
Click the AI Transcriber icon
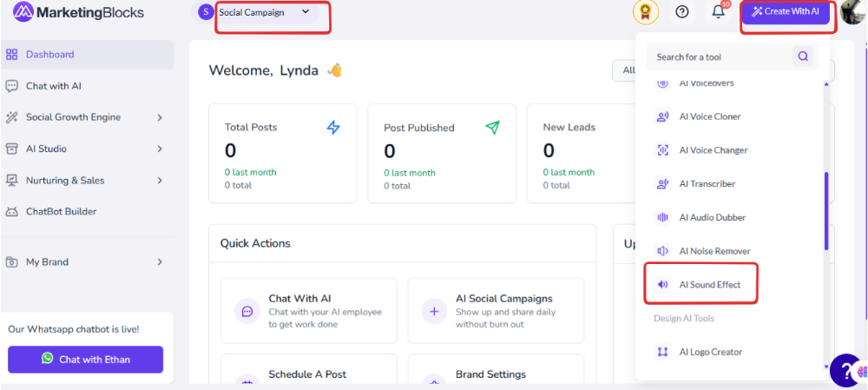pyautogui.click(x=662, y=183)
